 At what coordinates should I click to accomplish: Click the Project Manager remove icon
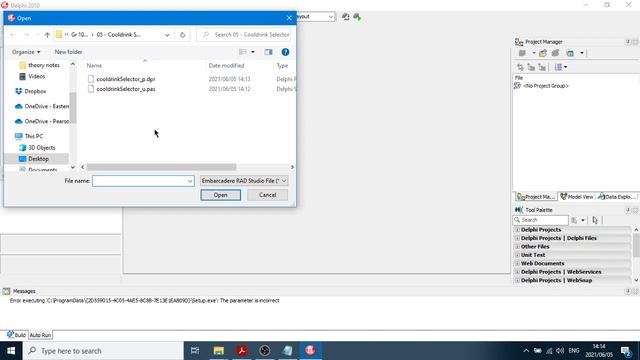coord(556,53)
